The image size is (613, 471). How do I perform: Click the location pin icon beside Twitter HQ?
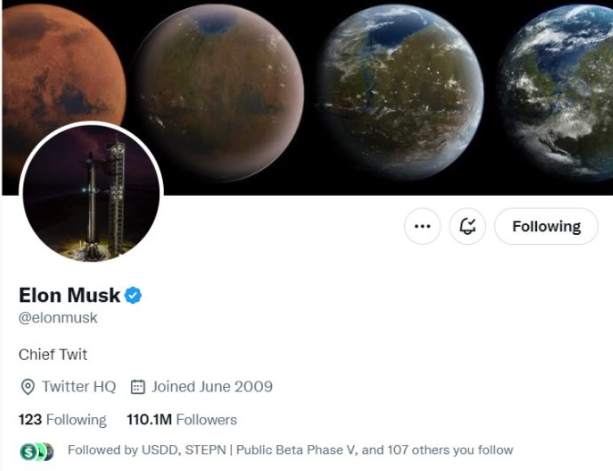point(27,387)
